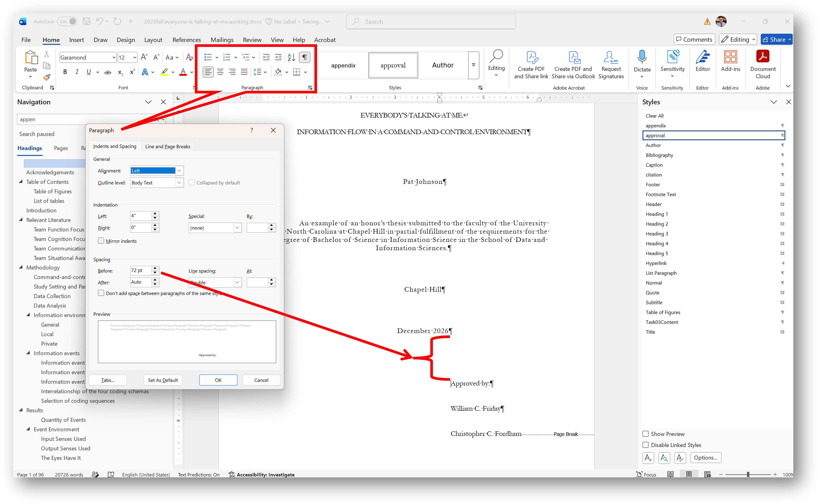820x504 pixels.
Task: Click the Strikethrough icon
Action: 107,72
